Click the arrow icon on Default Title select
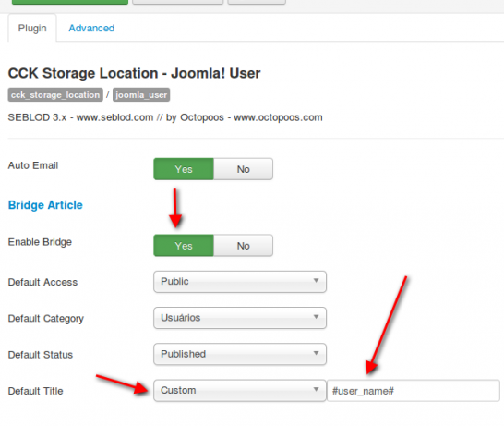504x426 pixels. tap(317, 390)
